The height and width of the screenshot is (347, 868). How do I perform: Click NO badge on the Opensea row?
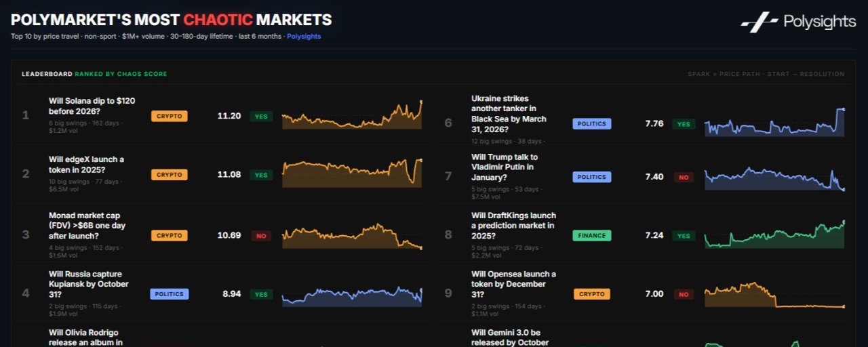(x=684, y=295)
